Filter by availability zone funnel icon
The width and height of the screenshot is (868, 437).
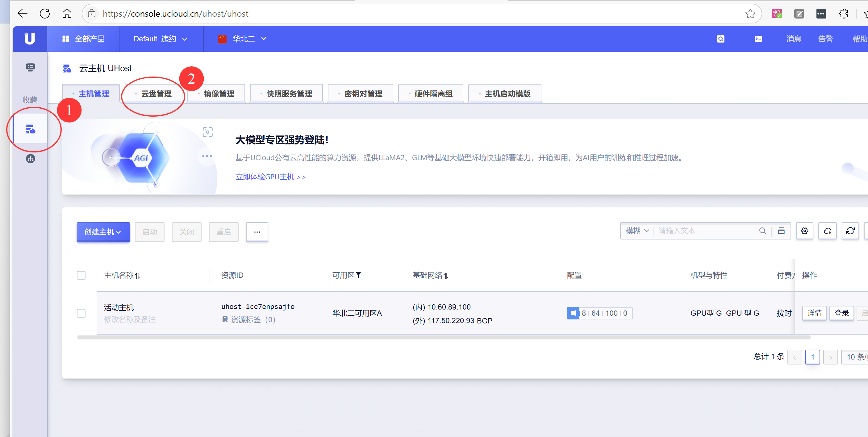pyautogui.click(x=358, y=275)
